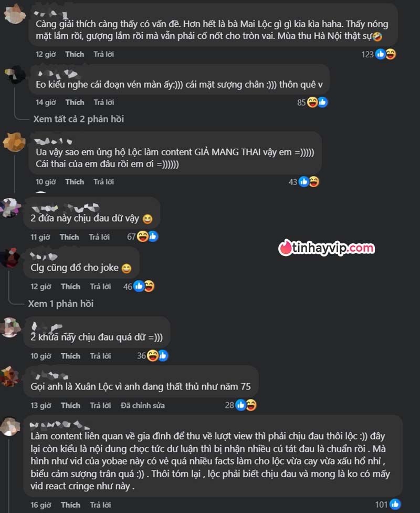View haha reactions on the 85-count comment
The image size is (420, 513).
click(x=312, y=102)
